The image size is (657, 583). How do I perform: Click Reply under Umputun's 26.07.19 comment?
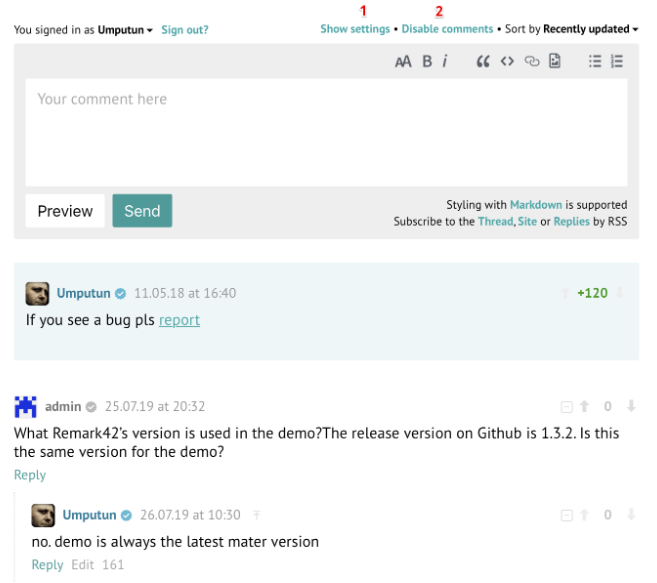point(47,565)
